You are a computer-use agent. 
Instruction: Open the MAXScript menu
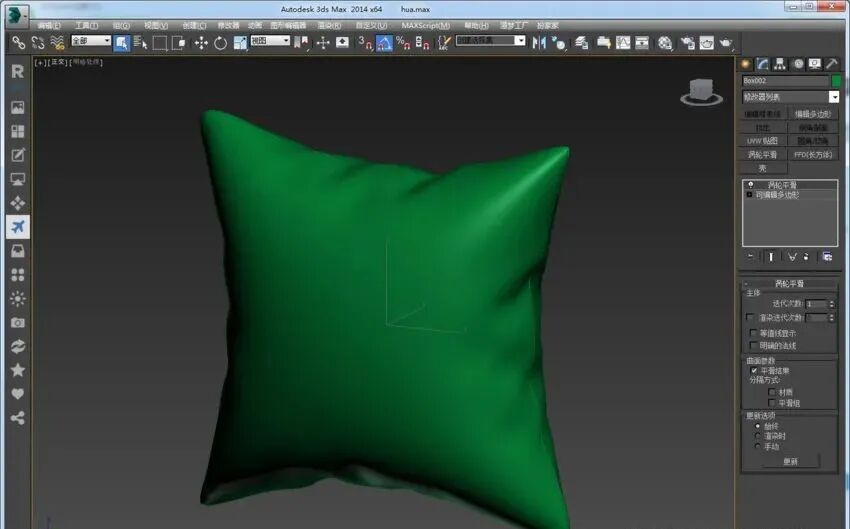(426, 25)
